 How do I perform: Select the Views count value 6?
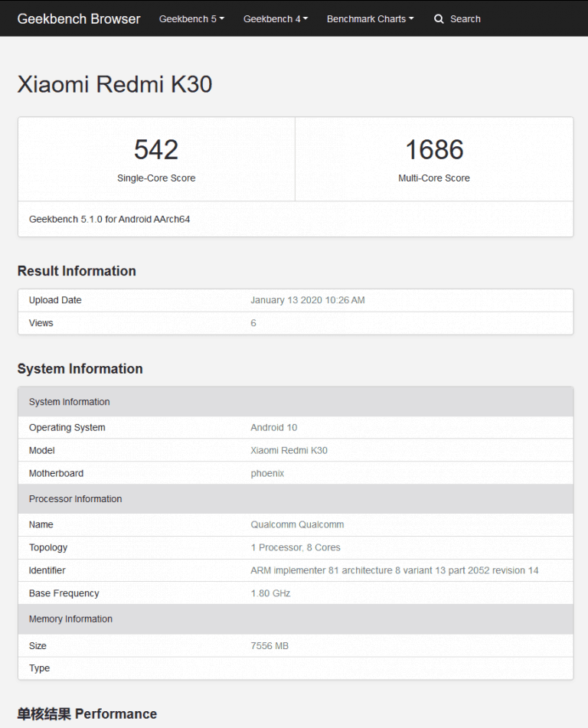point(253,323)
